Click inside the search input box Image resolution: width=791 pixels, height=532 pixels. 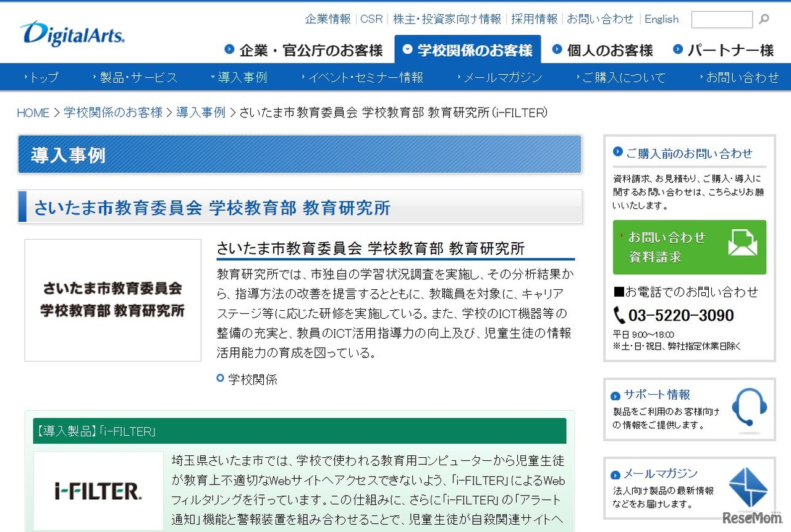click(721, 19)
